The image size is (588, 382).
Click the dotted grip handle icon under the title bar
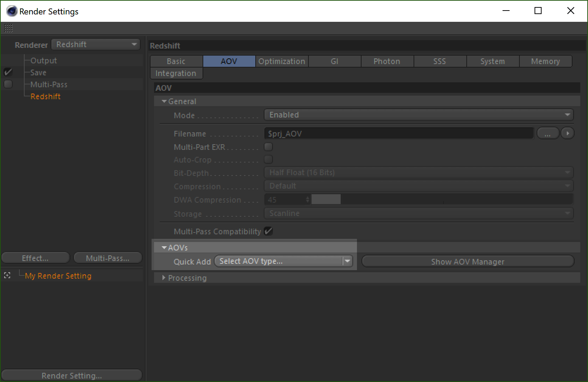(8, 28)
